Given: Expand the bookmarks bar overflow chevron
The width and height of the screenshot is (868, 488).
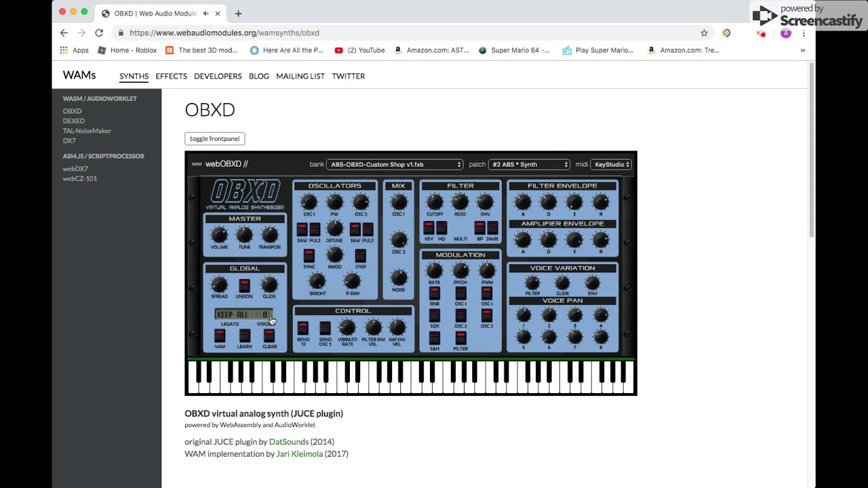Looking at the screenshot, I should pyautogui.click(x=803, y=50).
